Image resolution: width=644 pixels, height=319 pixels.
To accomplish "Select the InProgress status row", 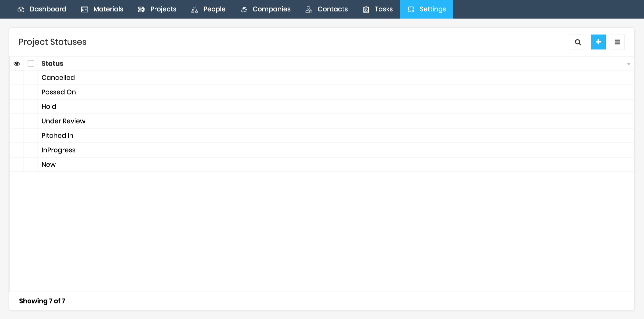I will [x=321, y=150].
